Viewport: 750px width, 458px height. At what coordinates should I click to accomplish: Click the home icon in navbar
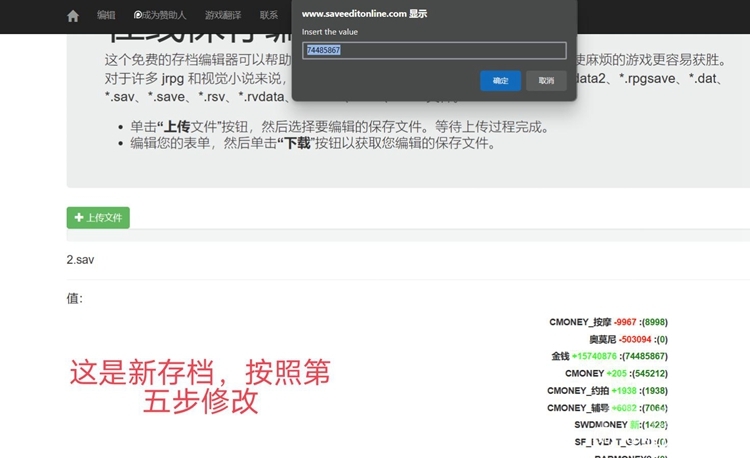72,16
